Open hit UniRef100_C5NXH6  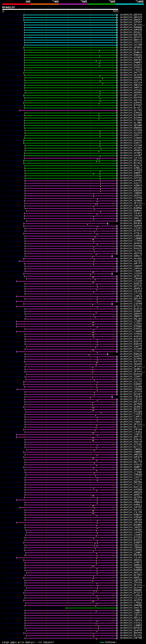tap(131, 278)
